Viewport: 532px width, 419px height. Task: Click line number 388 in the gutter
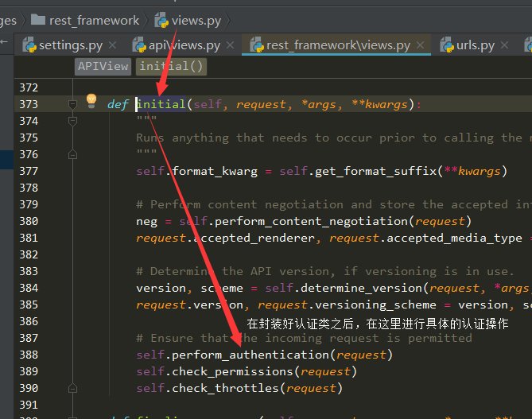click(x=29, y=355)
